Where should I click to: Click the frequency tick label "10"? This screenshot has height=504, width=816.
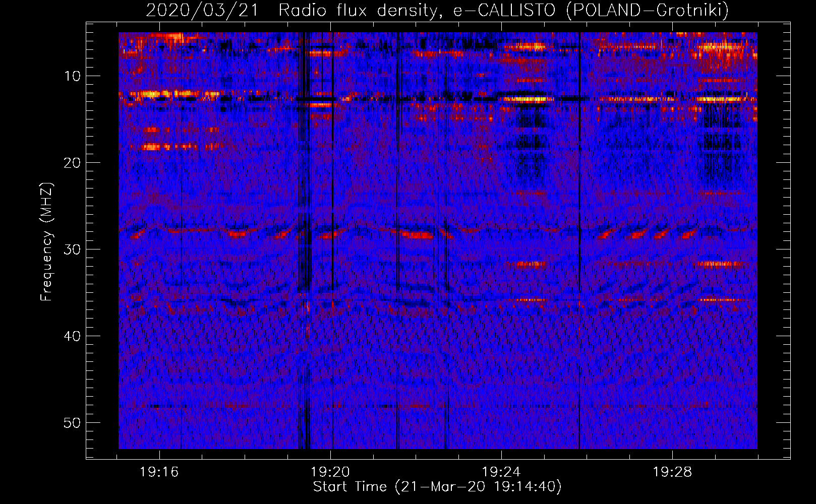(x=72, y=76)
